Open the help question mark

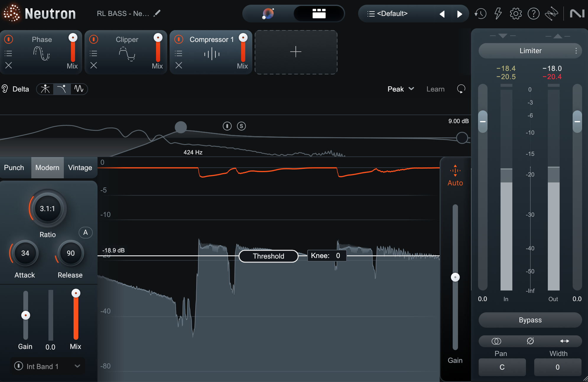[534, 14]
